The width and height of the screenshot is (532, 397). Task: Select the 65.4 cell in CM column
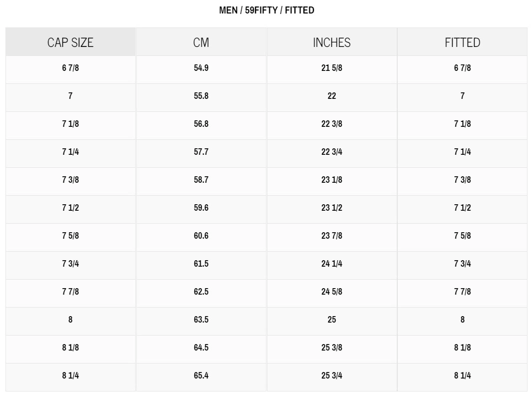click(x=201, y=376)
